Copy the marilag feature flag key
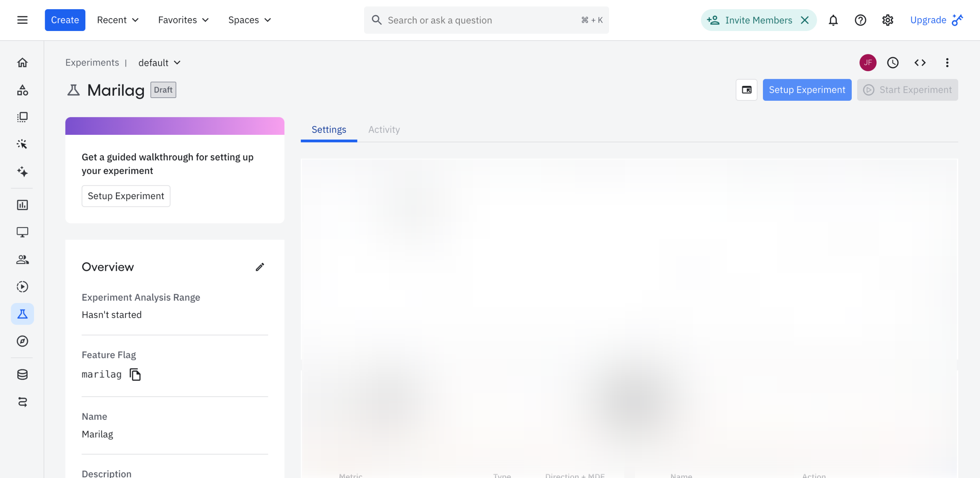980x478 pixels. pyautogui.click(x=135, y=374)
